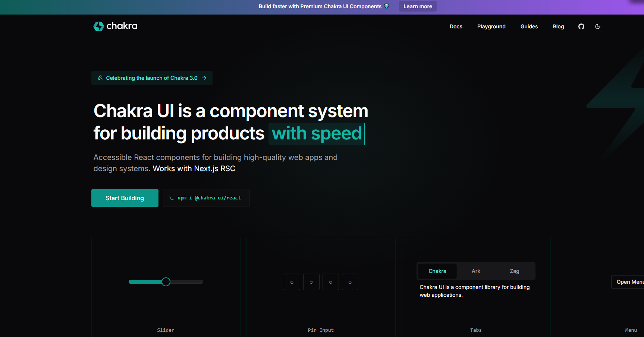The image size is (644, 337).
Task: Click the Build faster with Premium Chakra UI Components text
Action: tap(320, 6)
